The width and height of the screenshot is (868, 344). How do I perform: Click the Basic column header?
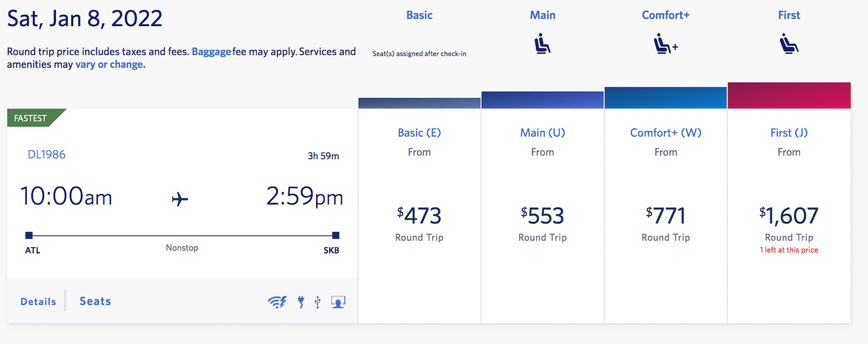[x=419, y=15]
